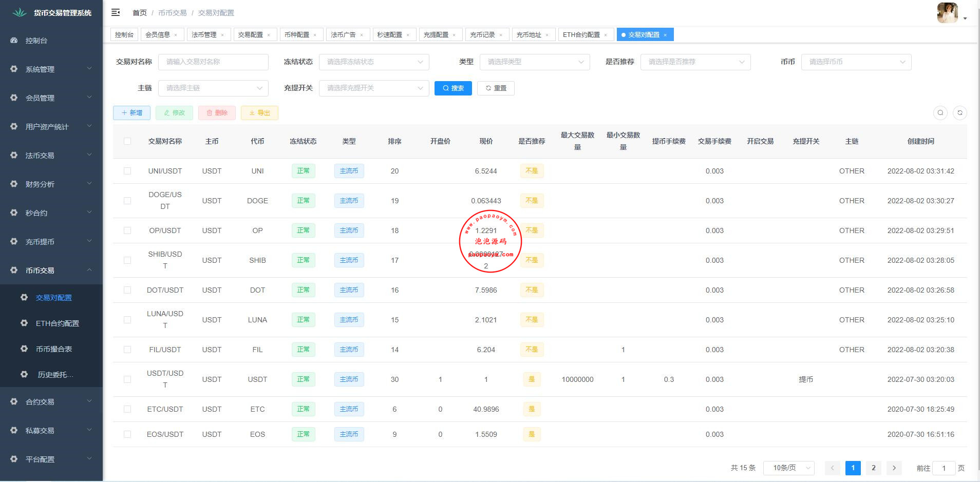The image size is (980, 482).
Task: Click the gear icon beside 法币交易
Action: point(14,156)
